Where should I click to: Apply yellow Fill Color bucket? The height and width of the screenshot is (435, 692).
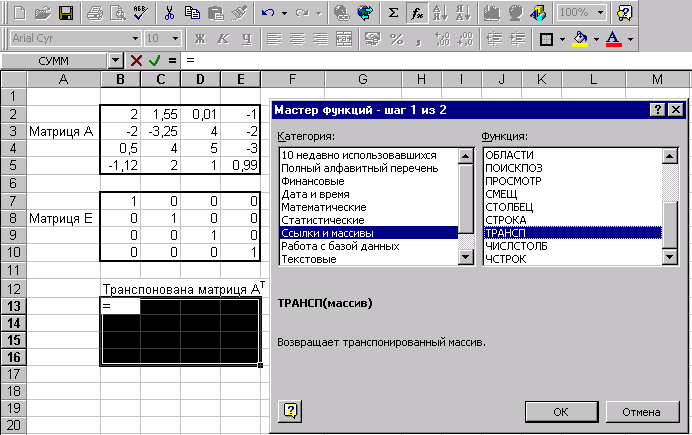(581, 39)
